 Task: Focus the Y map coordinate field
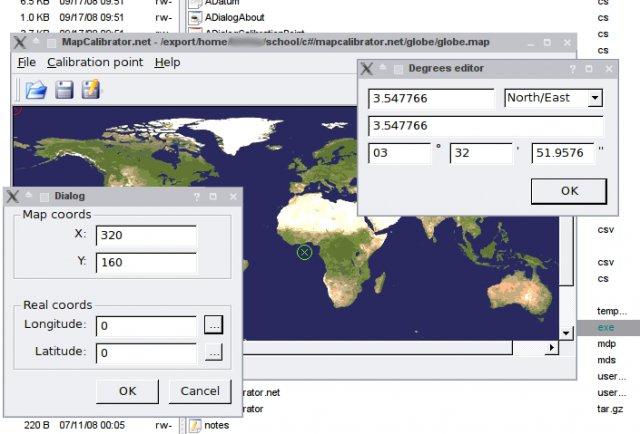(x=146, y=263)
